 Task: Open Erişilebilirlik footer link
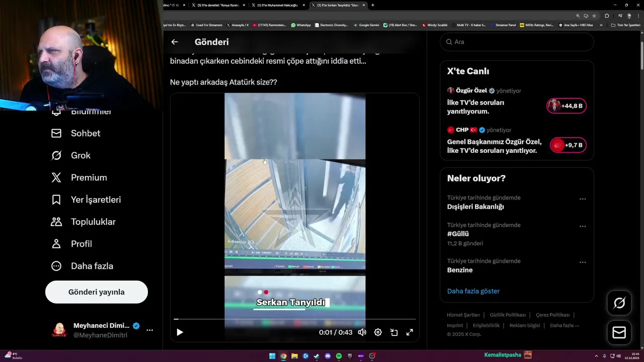(x=486, y=325)
